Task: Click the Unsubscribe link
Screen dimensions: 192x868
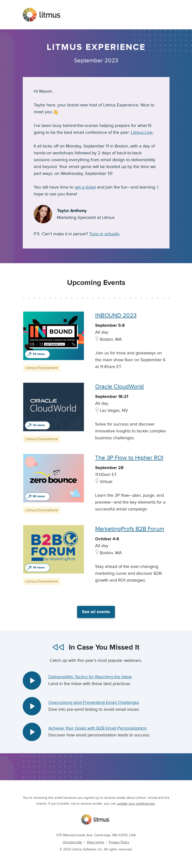Action: (72, 842)
